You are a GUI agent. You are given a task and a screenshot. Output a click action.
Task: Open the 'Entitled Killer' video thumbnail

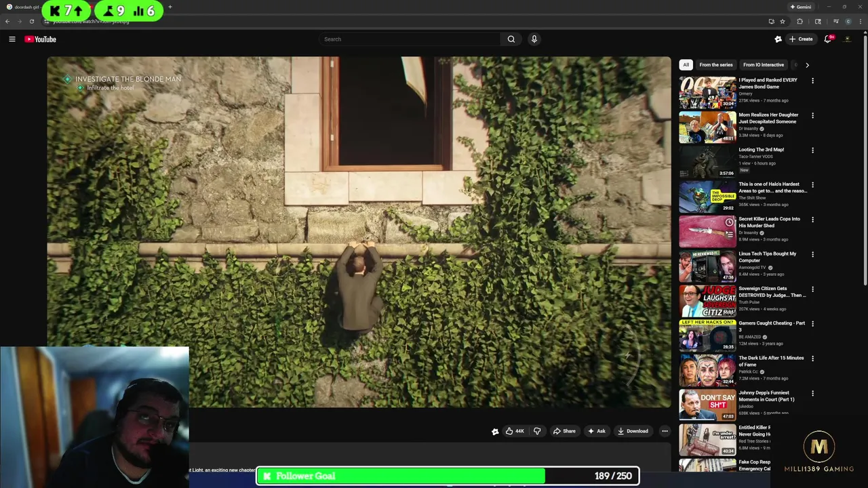point(707,439)
